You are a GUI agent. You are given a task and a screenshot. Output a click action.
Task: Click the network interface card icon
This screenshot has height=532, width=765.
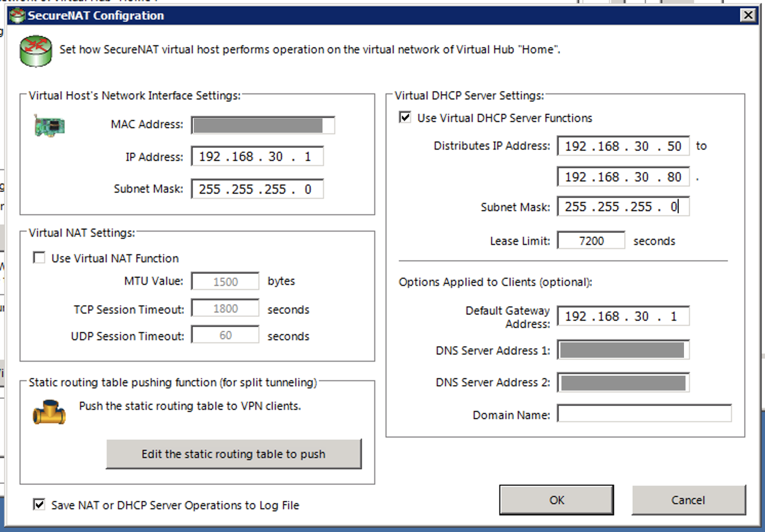[49, 126]
